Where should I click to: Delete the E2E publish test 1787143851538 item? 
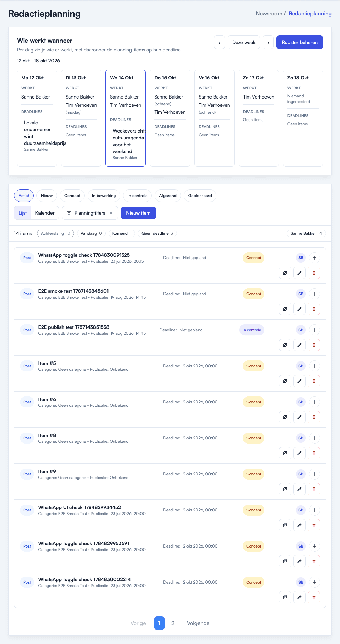[x=314, y=345]
